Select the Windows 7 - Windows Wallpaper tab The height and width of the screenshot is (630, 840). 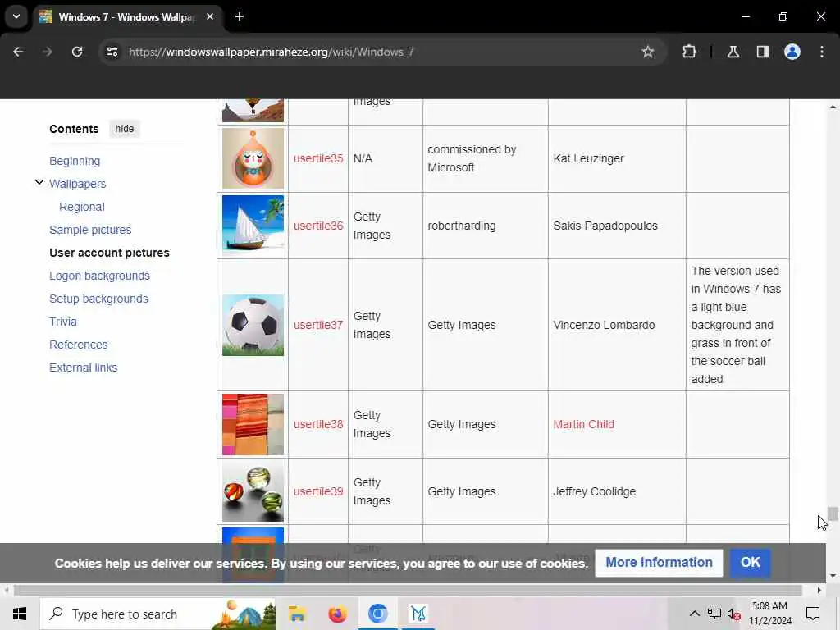coord(127,17)
